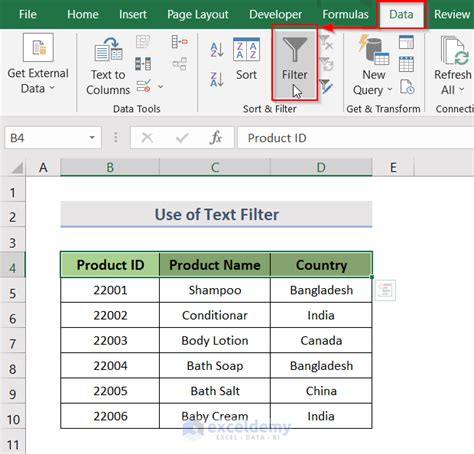Select the China cell
Image resolution: width=474 pixels, height=454 pixels.
click(x=321, y=391)
